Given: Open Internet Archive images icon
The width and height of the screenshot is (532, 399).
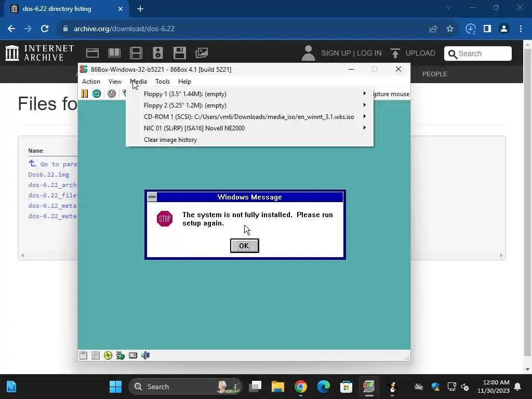Looking at the screenshot, I should click(x=202, y=53).
